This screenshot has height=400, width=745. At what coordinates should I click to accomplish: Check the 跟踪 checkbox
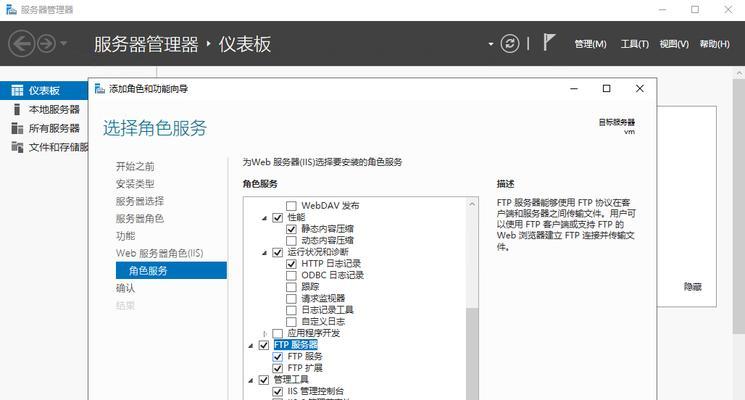[x=291, y=287]
